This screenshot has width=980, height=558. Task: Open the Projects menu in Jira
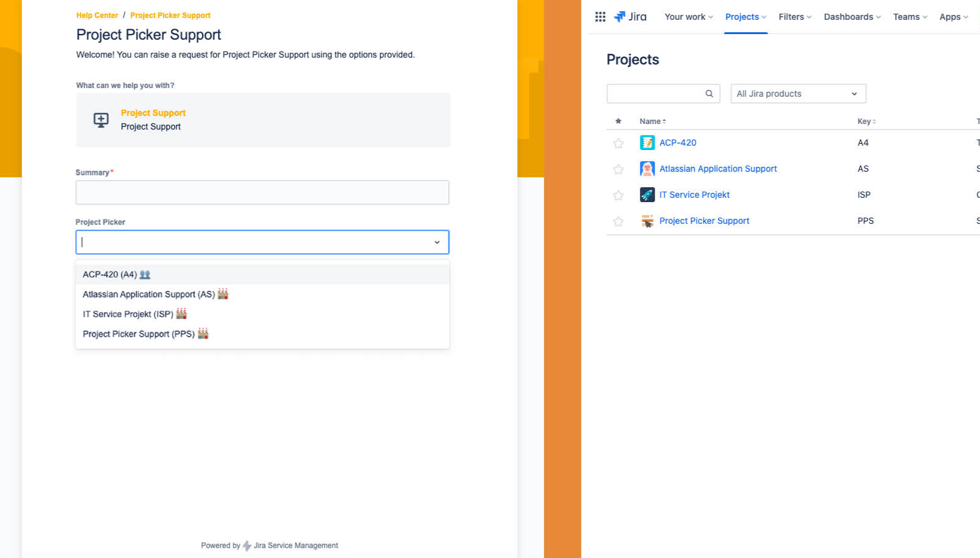746,17
